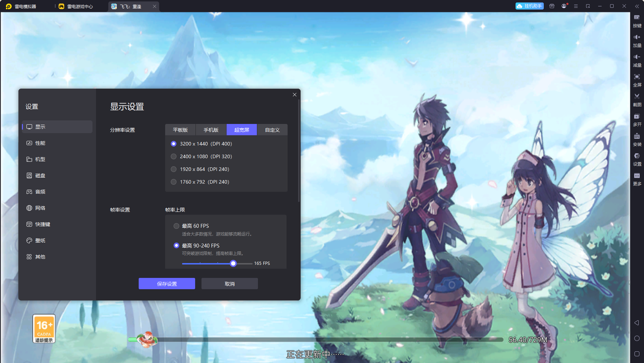
Task: Switch to the 手机版 resolution tab
Action: (x=211, y=130)
